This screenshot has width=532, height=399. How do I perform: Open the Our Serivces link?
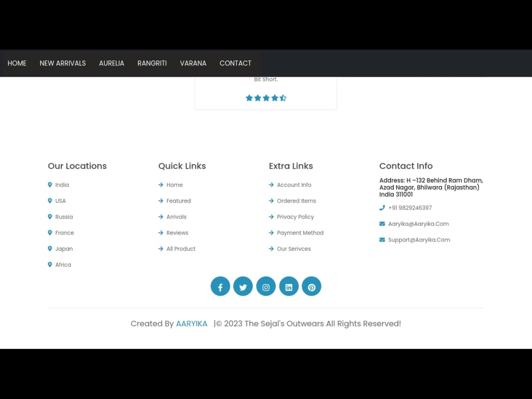(x=294, y=248)
